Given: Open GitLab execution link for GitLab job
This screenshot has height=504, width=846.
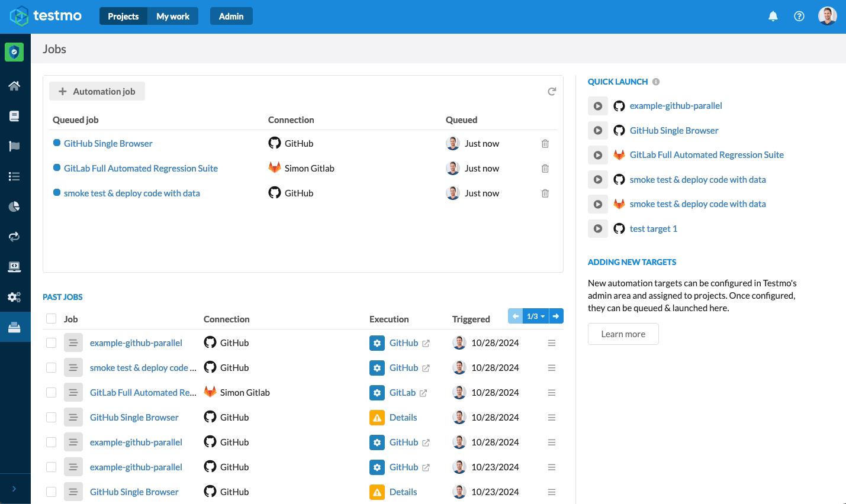Looking at the screenshot, I should pyautogui.click(x=403, y=393).
